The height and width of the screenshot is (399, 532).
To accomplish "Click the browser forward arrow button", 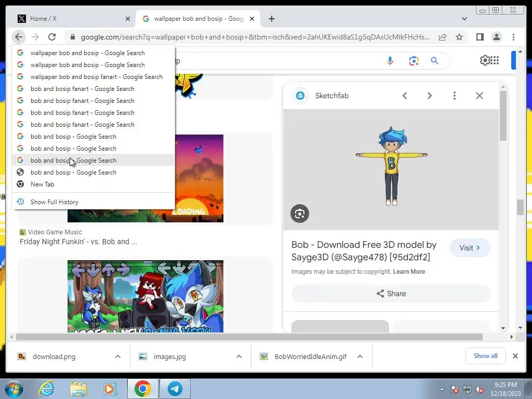I will click(x=35, y=37).
